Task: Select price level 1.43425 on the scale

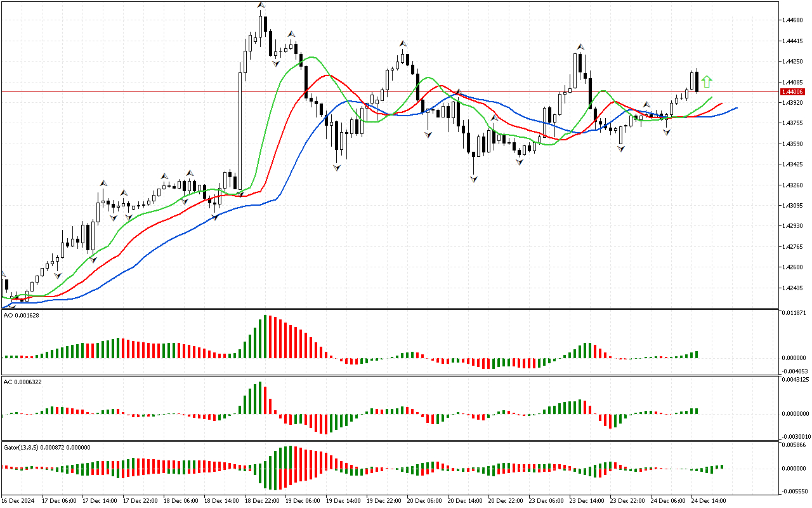Action: coord(794,164)
